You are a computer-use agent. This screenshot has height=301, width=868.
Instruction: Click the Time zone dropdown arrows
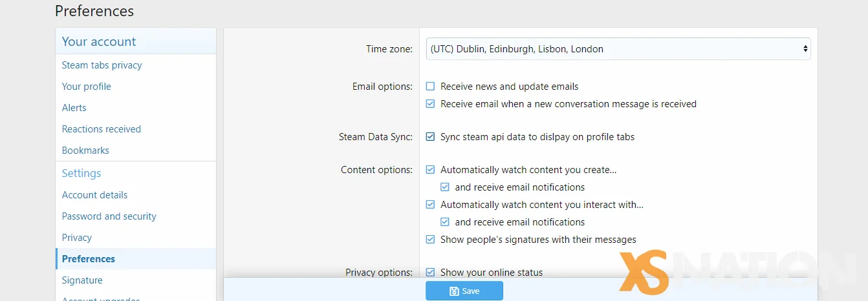(x=805, y=49)
